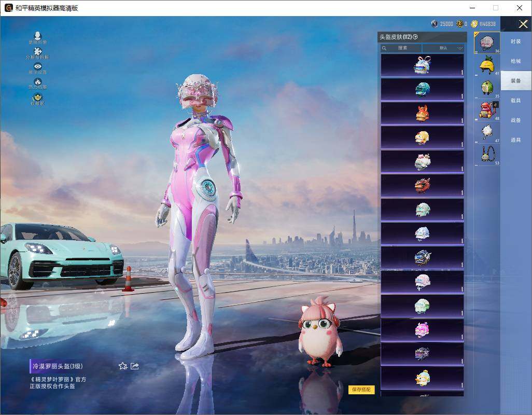This screenshot has width=532, height=415.
Task: Choose the magenta pink helmet skin
Action: pos(422,330)
